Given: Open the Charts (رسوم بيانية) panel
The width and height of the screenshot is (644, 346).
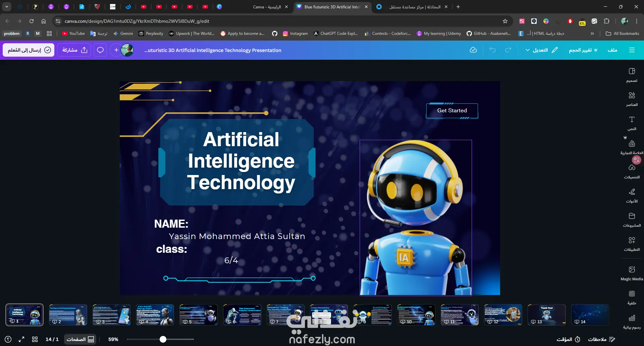Looking at the screenshot, I should click(x=632, y=322).
